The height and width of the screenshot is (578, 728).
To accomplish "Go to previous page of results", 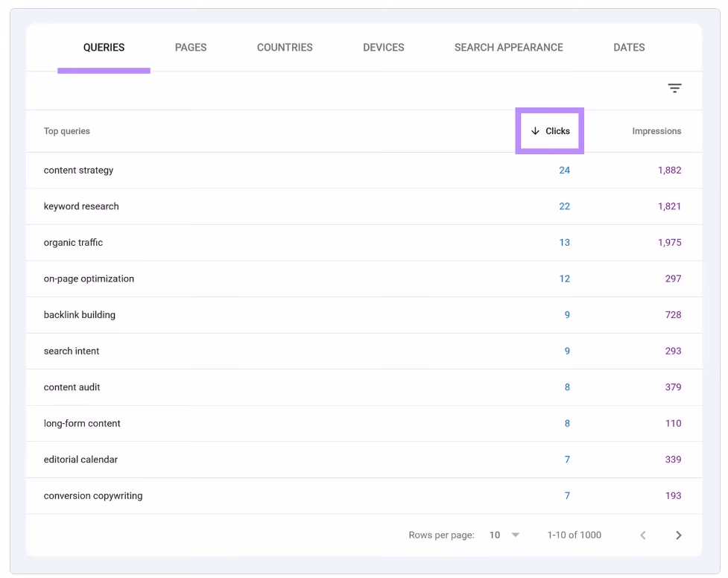I will [643, 536].
